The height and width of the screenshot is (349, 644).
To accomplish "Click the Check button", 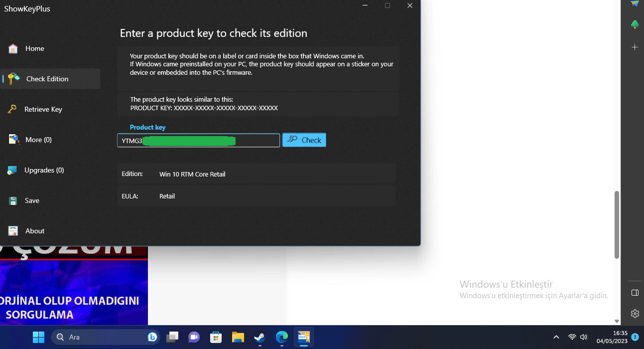I will click(304, 140).
